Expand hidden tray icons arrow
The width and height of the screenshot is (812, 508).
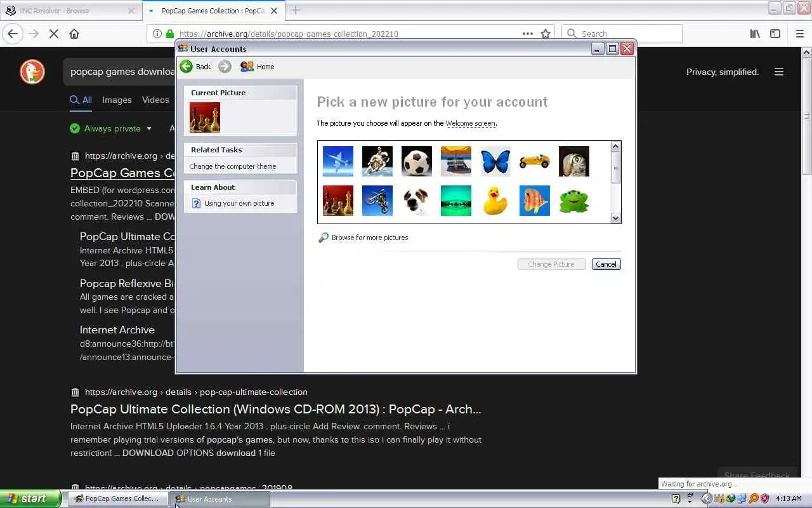707,499
